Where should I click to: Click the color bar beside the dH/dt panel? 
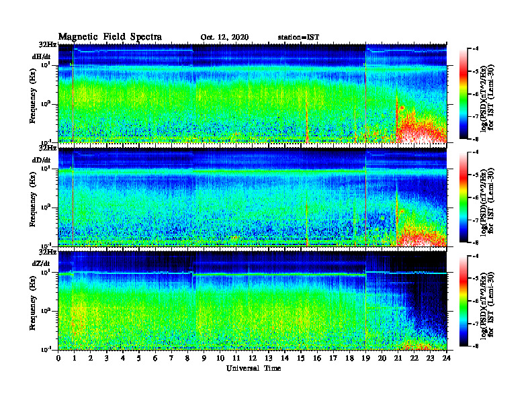pyautogui.click(x=463, y=93)
